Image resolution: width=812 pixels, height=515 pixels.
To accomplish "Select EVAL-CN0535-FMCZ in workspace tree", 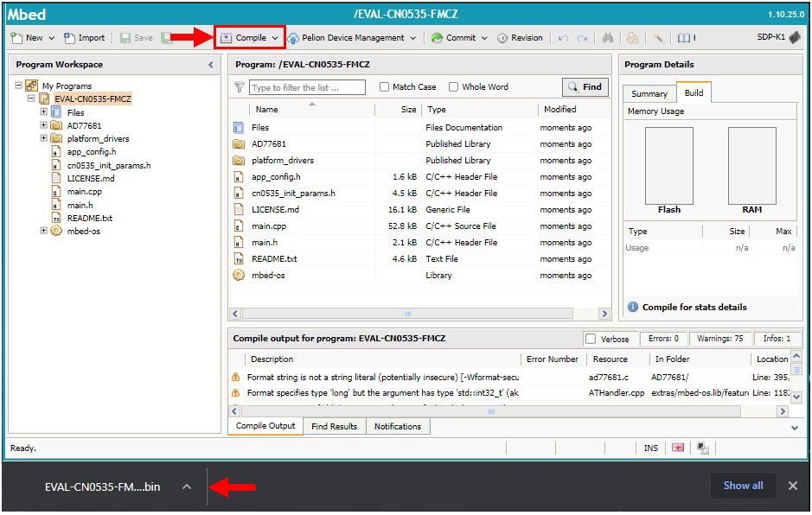I will pyautogui.click(x=93, y=99).
